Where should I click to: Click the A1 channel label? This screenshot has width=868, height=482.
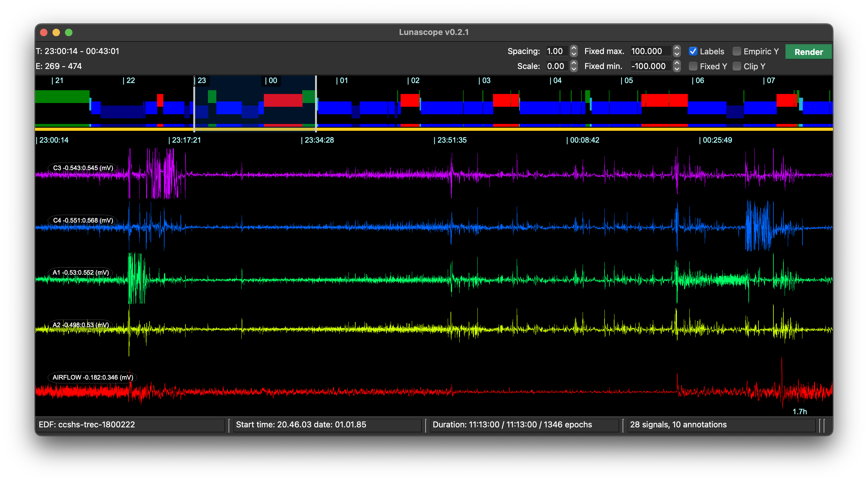tap(81, 273)
